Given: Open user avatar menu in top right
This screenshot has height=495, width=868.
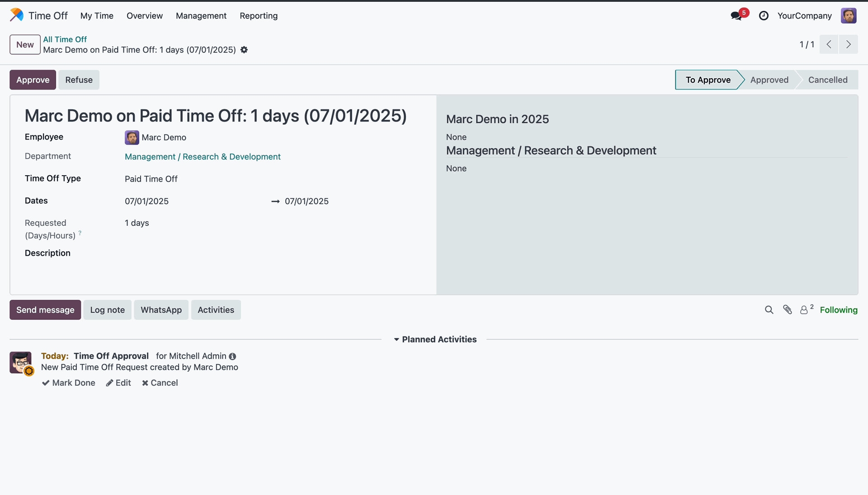Looking at the screenshot, I should click(x=848, y=16).
